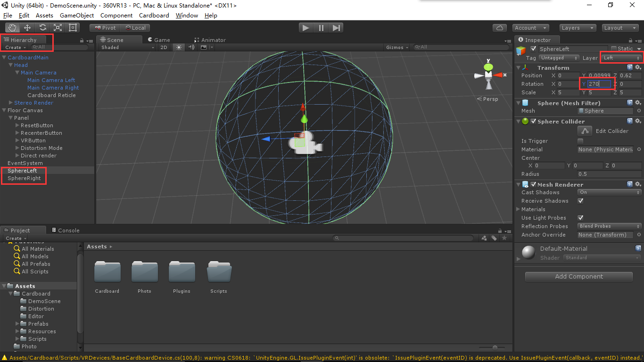644x362 pixels.
Task: Open Sphere Mesh Filter help icon
Action: (x=630, y=103)
